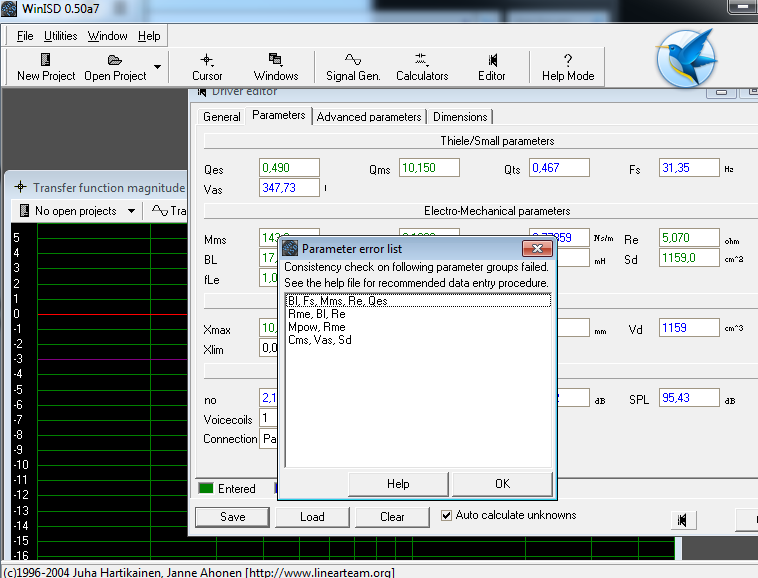Select 'Rme, Bl, Re' error row

(419, 314)
